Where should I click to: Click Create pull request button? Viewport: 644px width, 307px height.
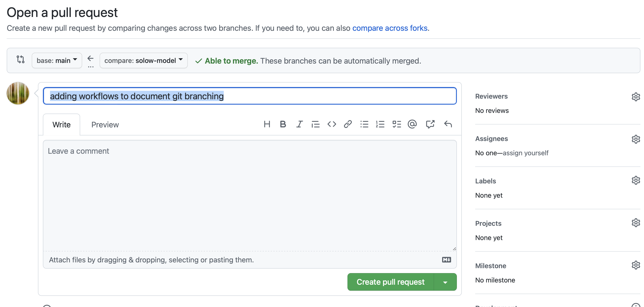pyautogui.click(x=390, y=282)
